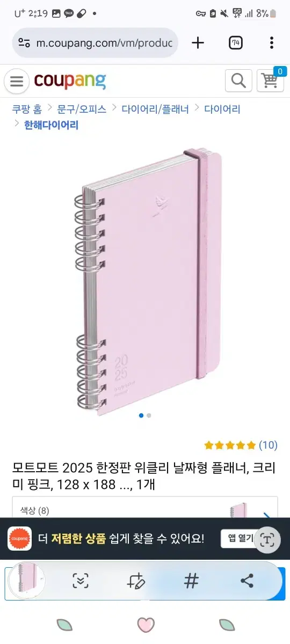
Task: Tap the screenshot edit pencil icon
Action: pyautogui.click(x=136, y=580)
